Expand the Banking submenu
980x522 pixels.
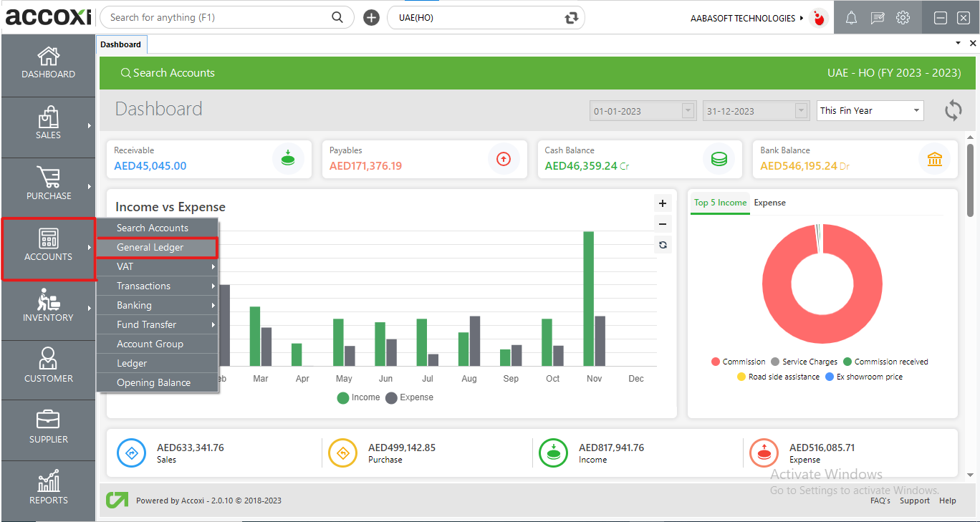[x=157, y=305]
